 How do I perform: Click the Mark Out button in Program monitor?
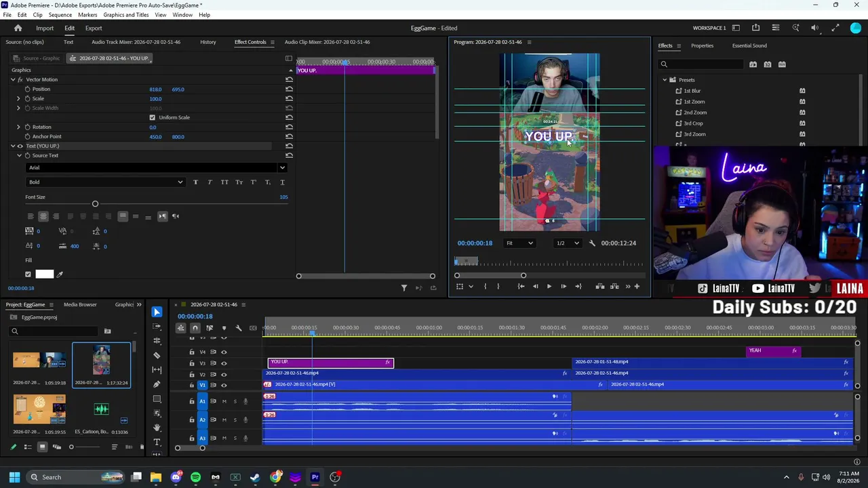(498, 286)
